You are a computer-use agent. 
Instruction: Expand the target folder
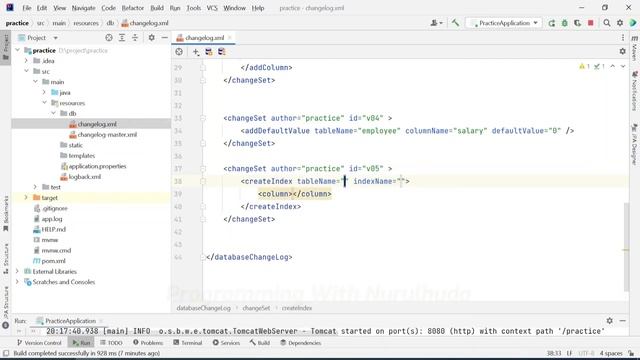coord(27,198)
